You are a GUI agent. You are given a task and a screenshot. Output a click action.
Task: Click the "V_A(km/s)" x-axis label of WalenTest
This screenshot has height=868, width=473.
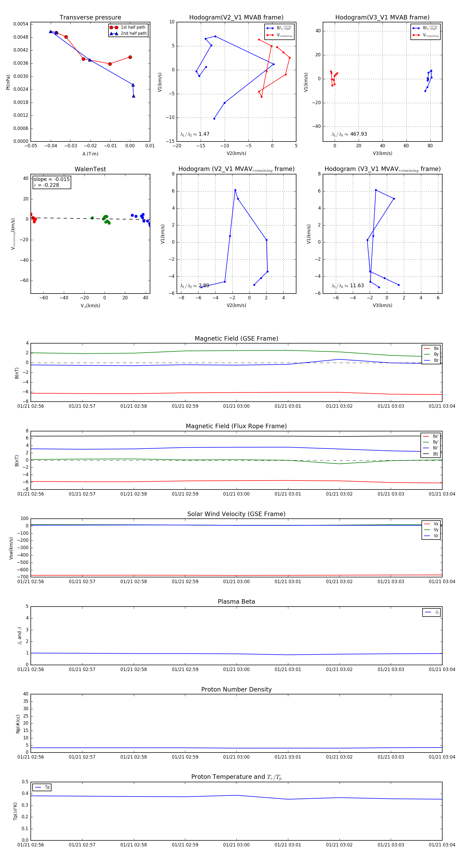90,306
